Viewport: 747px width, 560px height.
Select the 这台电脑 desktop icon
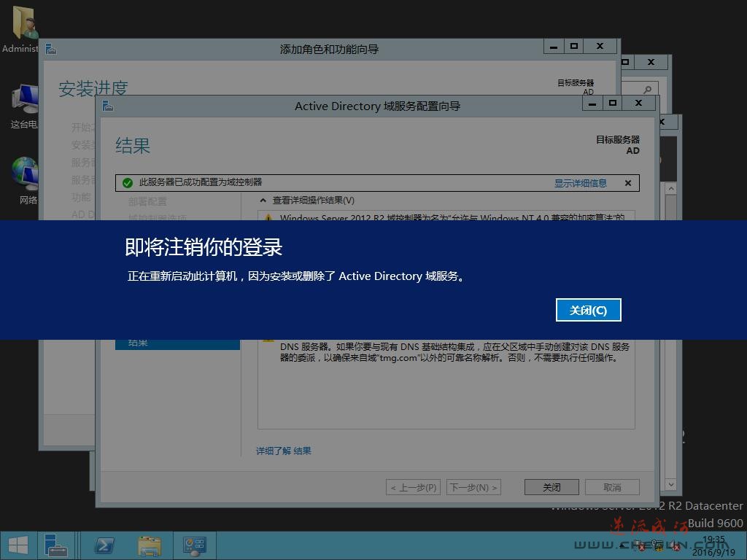coord(24,106)
